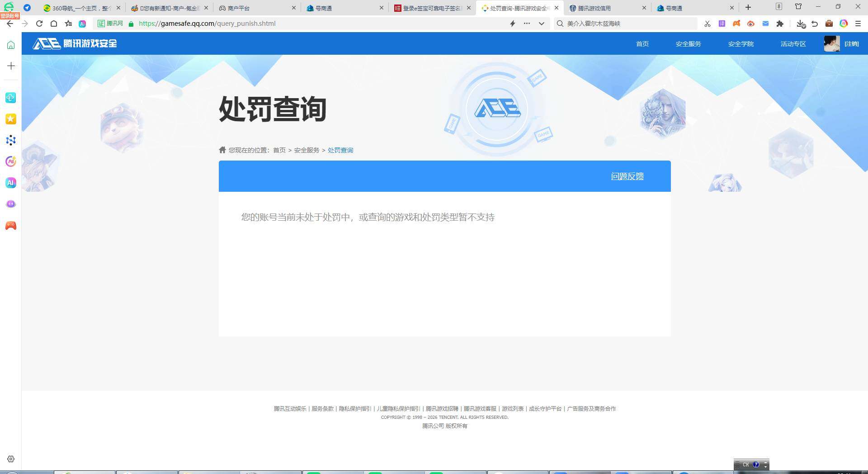Click 安全服务 in the breadcrumb
The image size is (868, 474).
[307, 150]
